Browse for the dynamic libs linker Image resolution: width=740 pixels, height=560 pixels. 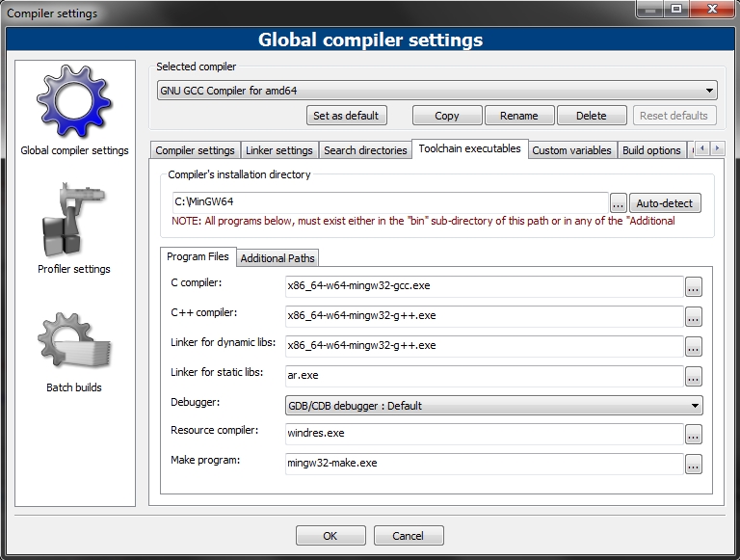[x=693, y=346]
